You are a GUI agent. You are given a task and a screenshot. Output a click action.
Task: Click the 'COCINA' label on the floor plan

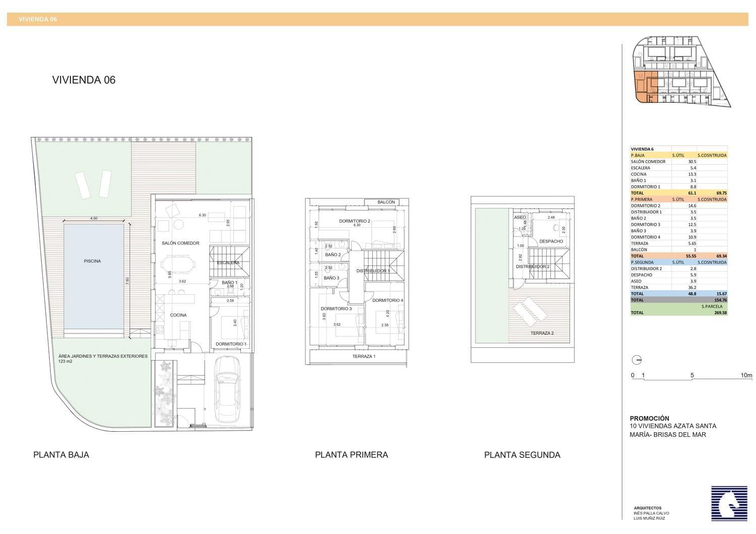coord(178,315)
